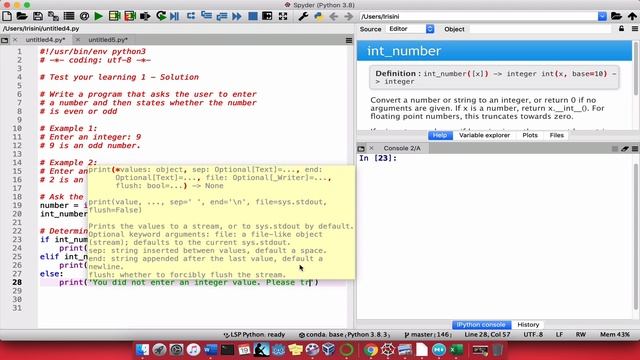Click line 28 print statement in editor
Image resolution: width=640 pixels, height=360 pixels.
pyautogui.click(x=189, y=282)
